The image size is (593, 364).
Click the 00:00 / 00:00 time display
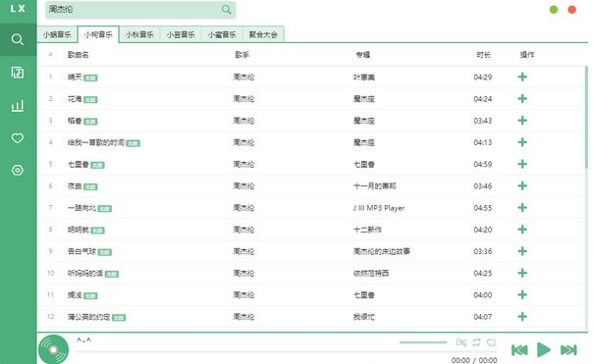coord(474,360)
